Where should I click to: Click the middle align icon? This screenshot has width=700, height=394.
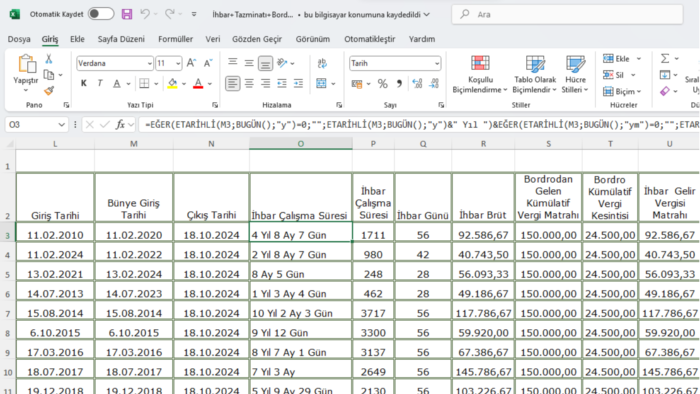[x=249, y=63]
